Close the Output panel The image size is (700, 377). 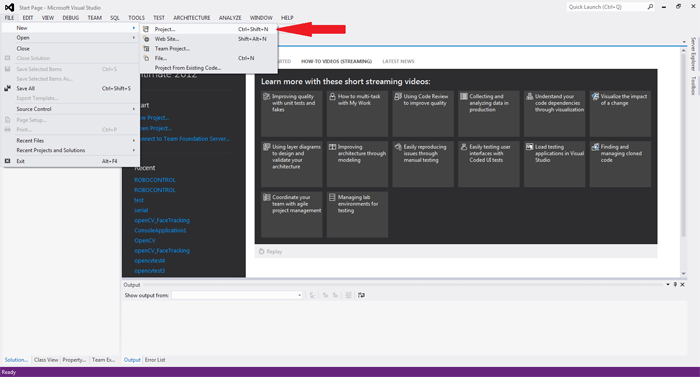(x=682, y=285)
